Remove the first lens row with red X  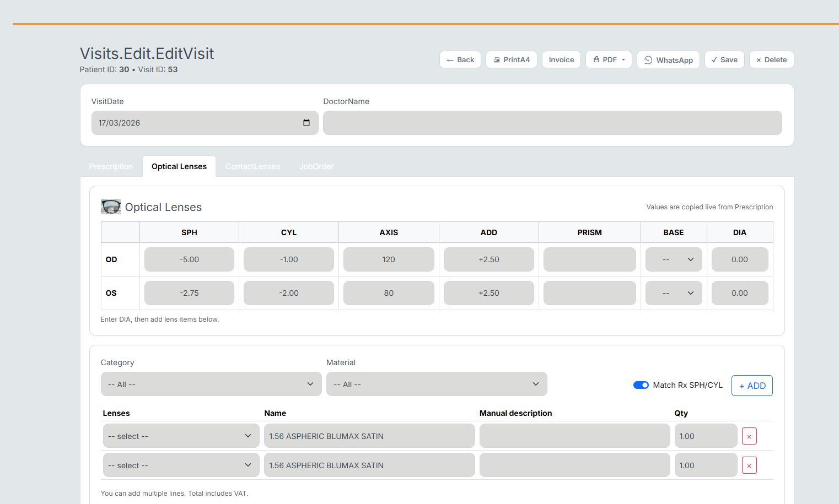(749, 436)
